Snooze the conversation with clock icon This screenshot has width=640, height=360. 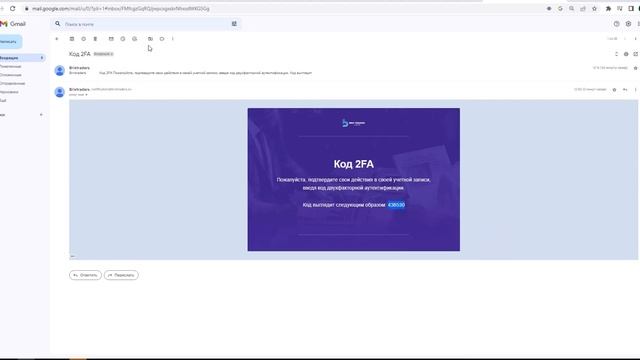[123, 39]
